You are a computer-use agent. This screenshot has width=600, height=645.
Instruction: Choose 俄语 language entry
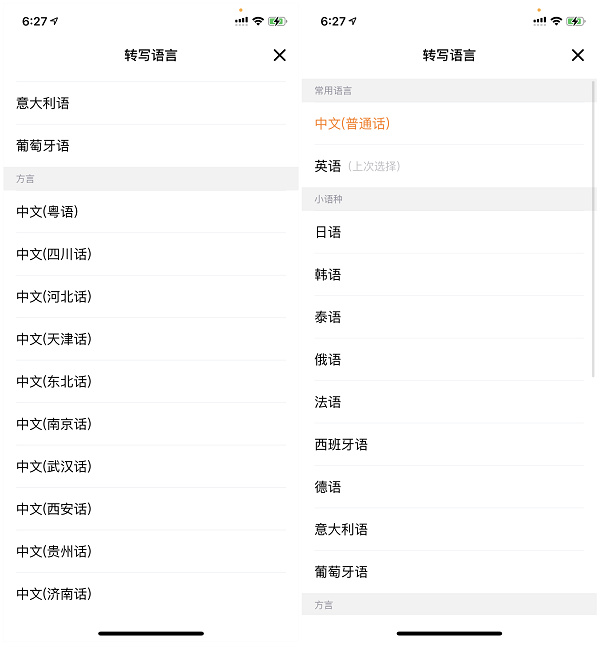coord(449,360)
